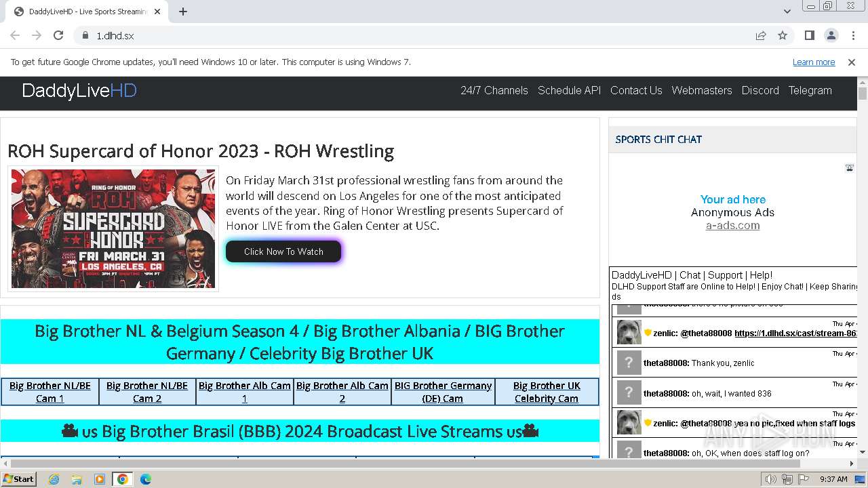Viewport: 868px width, 488px height.
Task: Bookmark this page with the star icon
Action: 783,35
